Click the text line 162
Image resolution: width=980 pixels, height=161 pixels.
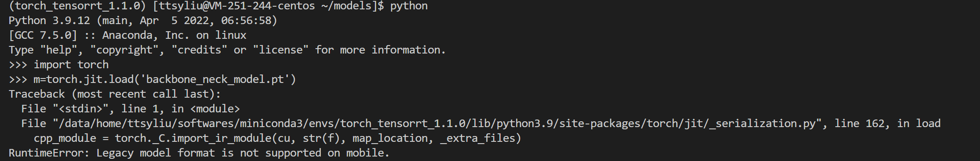859,124
